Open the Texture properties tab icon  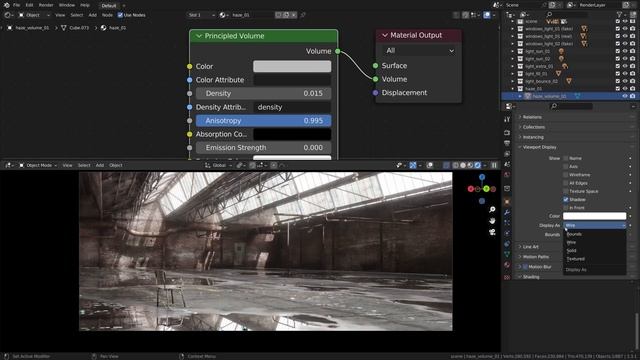pos(507,277)
